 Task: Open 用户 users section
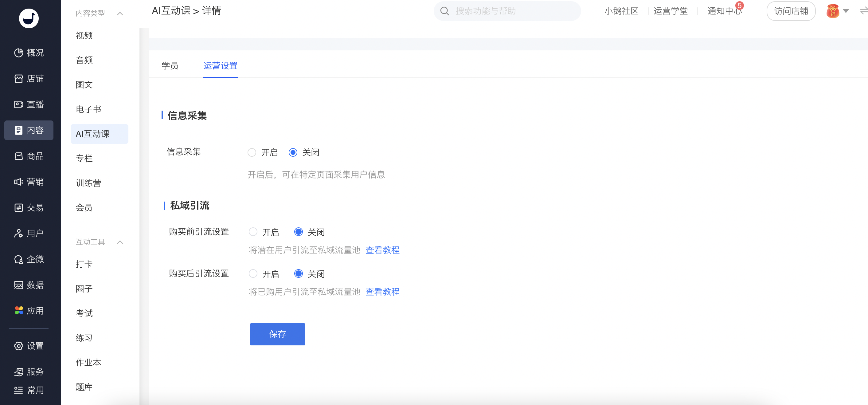coord(29,233)
